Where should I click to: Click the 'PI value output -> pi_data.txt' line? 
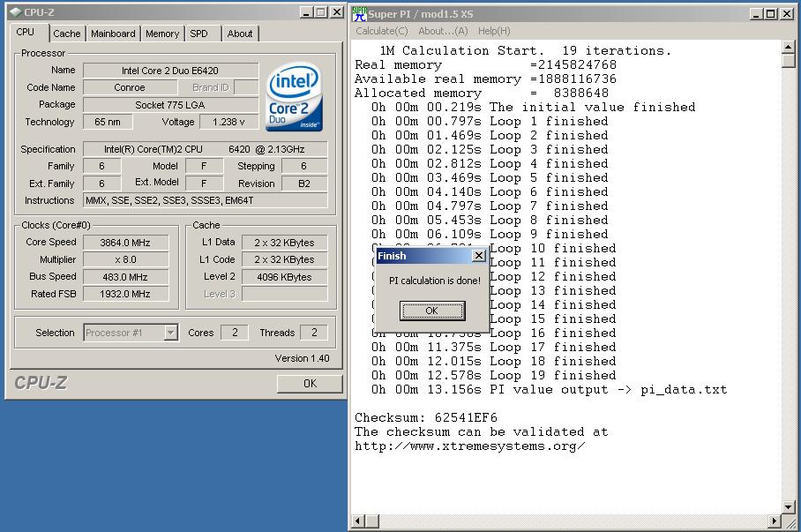pos(550,389)
